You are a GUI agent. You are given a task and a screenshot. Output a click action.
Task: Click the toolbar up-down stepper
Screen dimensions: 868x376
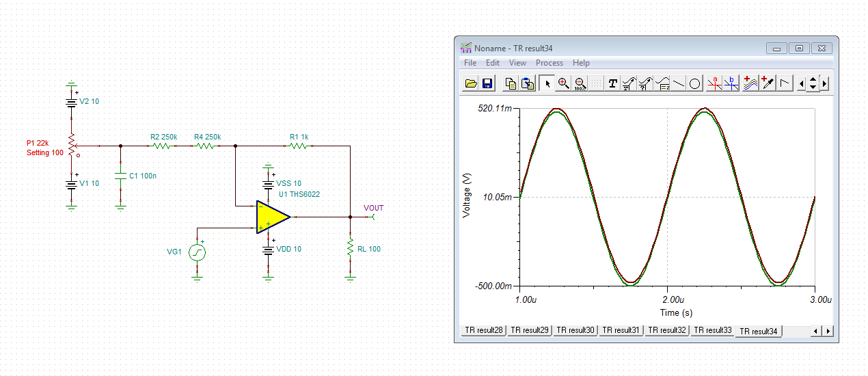[813, 83]
